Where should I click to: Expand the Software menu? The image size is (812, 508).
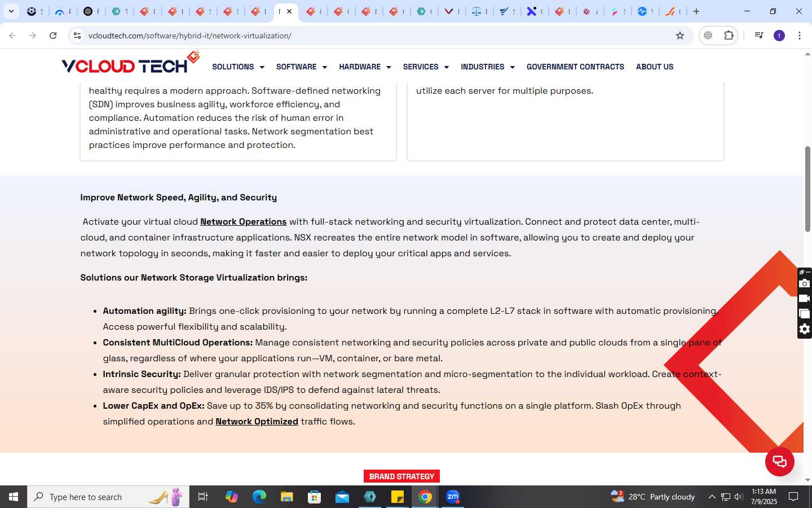302,67
